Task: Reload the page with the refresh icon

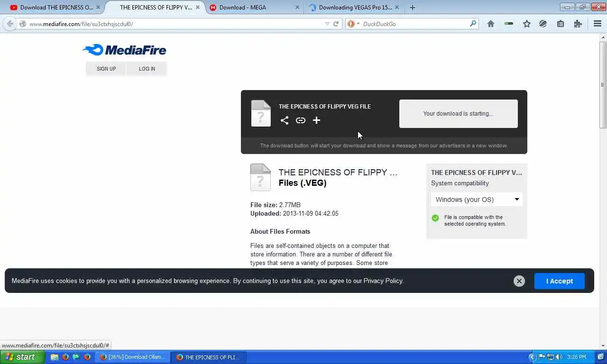Action: tap(336, 24)
